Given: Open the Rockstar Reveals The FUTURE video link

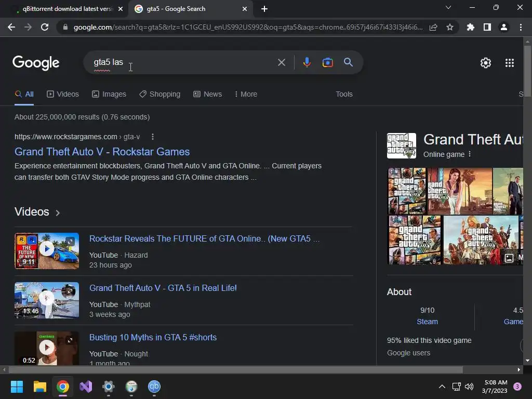Looking at the screenshot, I should pyautogui.click(x=204, y=238).
